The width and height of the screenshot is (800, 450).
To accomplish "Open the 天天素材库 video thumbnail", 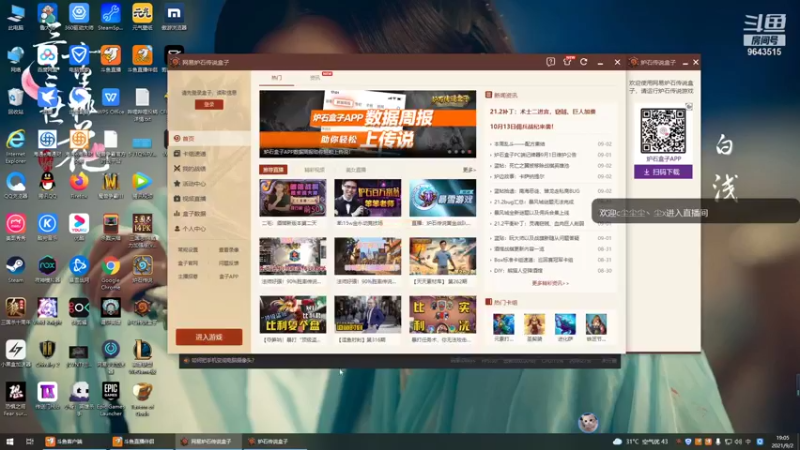I will [442, 256].
